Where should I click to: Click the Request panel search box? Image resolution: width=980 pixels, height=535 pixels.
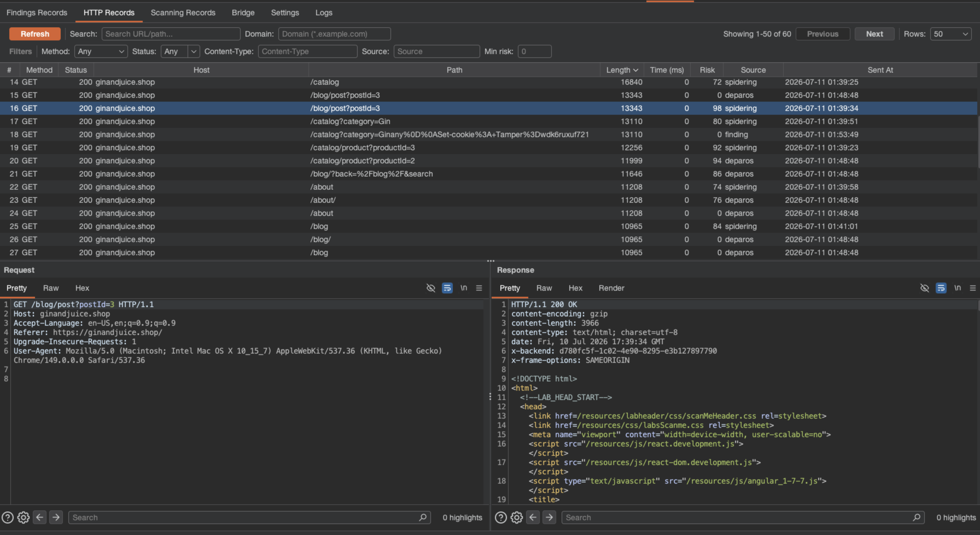click(249, 517)
